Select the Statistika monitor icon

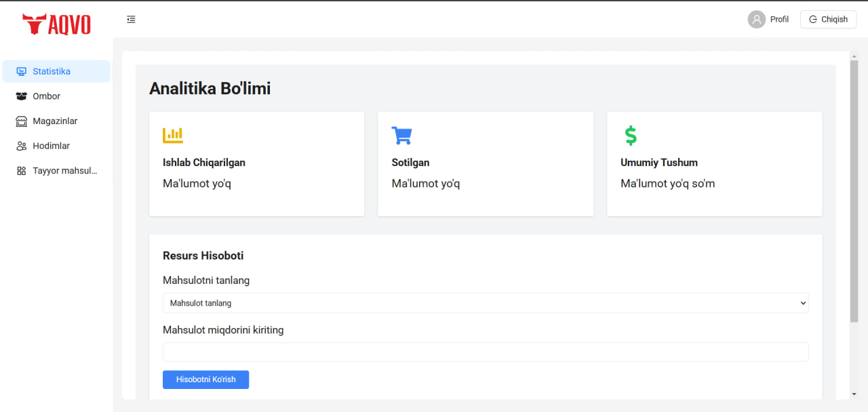tap(21, 71)
